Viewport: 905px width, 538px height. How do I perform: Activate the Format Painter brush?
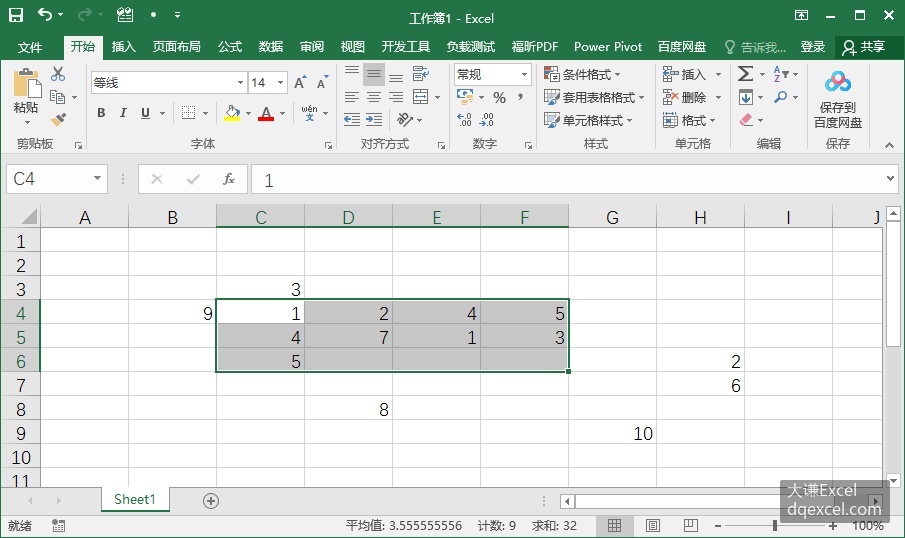pos(58,119)
